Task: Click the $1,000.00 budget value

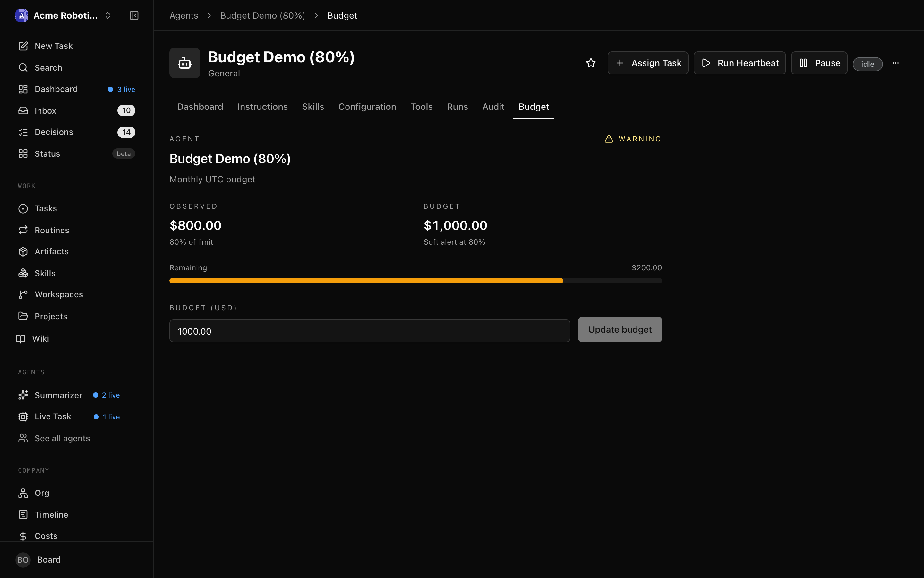Action: pyautogui.click(x=455, y=225)
